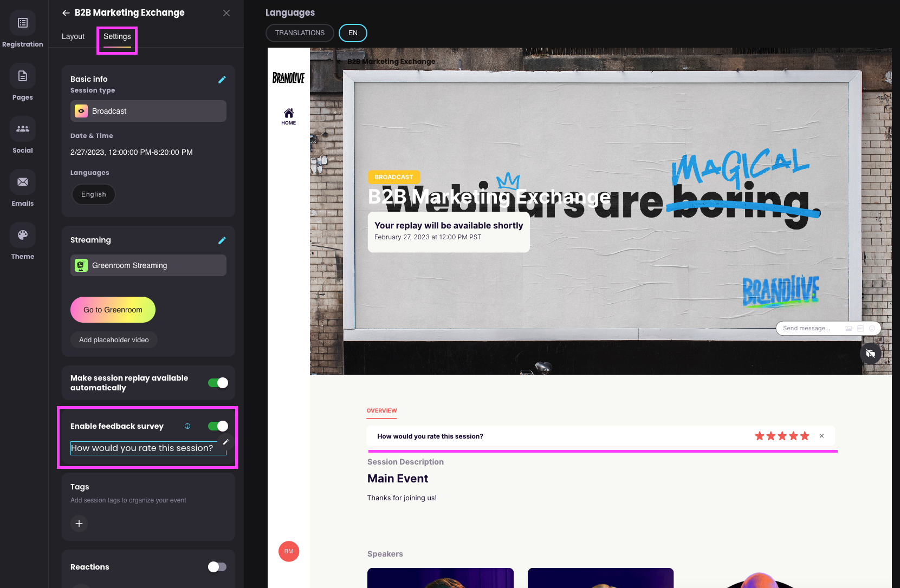Dismiss the session rating survey bar
The height and width of the screenshot is (588, 900).
pyautogui.click(x=822, y=436)
